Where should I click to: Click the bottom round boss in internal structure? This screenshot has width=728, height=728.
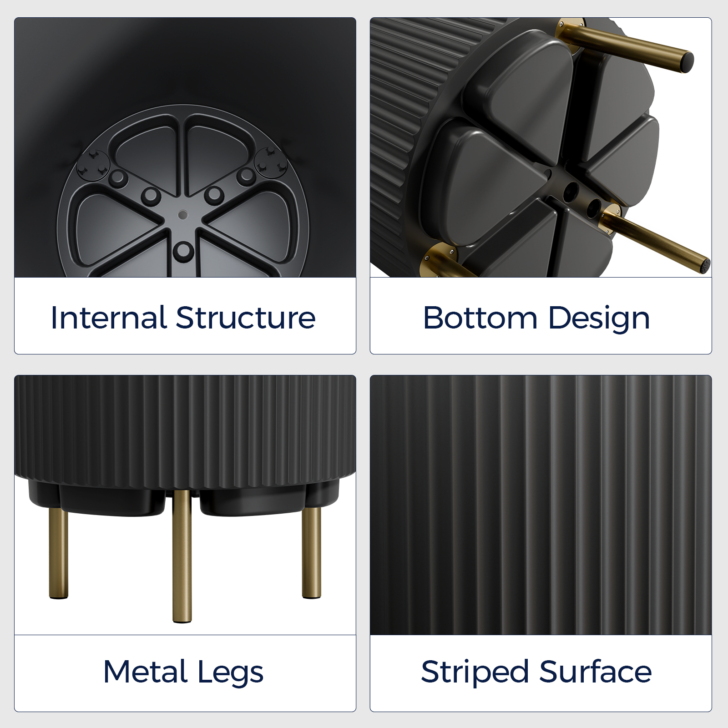[x=183, y=251]
